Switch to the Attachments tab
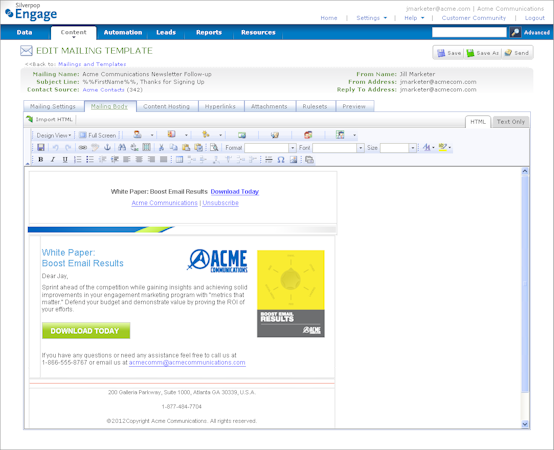The width and height of the screenshot is (554, 450). pos(269,106)
